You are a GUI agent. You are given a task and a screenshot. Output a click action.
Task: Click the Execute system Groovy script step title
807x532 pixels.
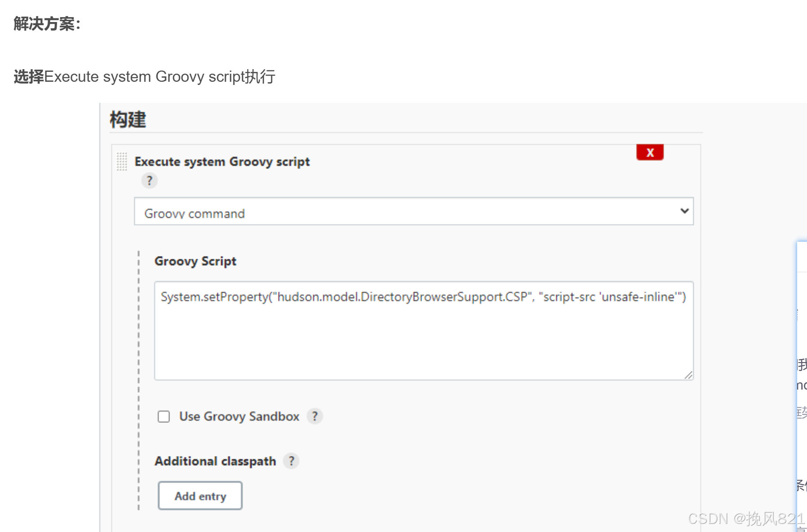coord(222,162)
